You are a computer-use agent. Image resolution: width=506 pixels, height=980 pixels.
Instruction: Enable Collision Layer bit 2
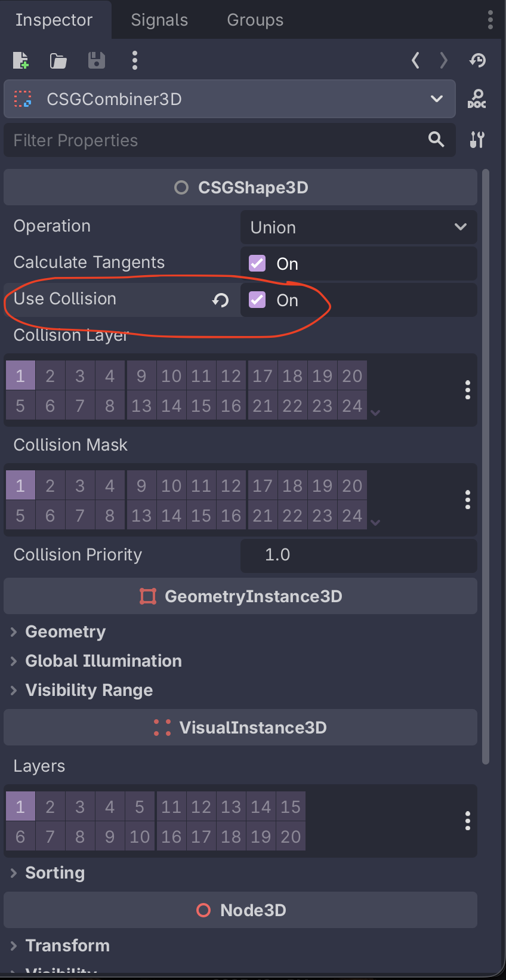50,375
